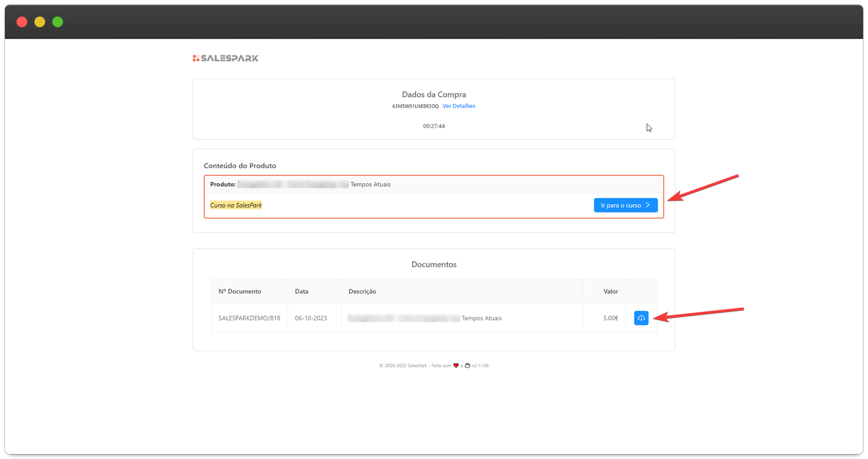This screenshot has height=459, width=868.
Task: Select the Valor column header
Action: [610, 292]
